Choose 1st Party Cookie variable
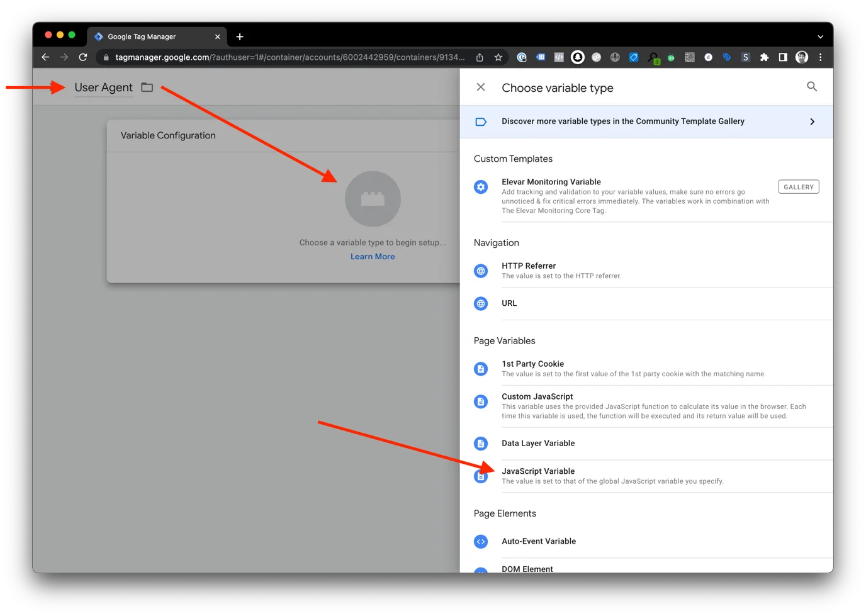 pos(647,369)
